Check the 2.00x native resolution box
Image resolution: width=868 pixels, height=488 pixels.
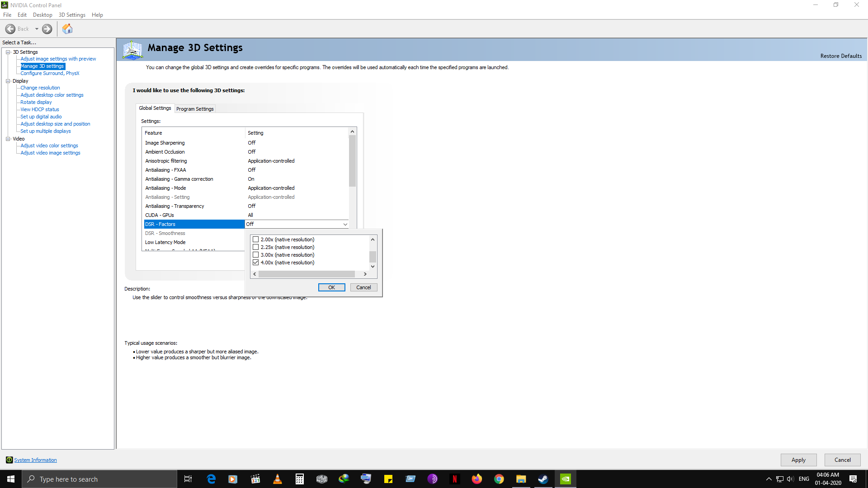pyautogui.click(x=256, y=239)
